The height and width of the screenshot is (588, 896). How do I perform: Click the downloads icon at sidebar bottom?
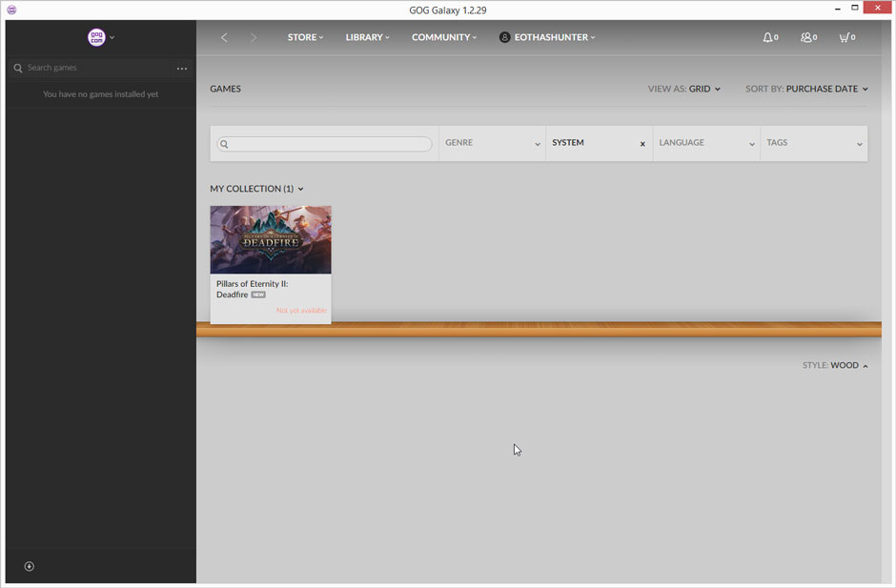pos(29,566)
